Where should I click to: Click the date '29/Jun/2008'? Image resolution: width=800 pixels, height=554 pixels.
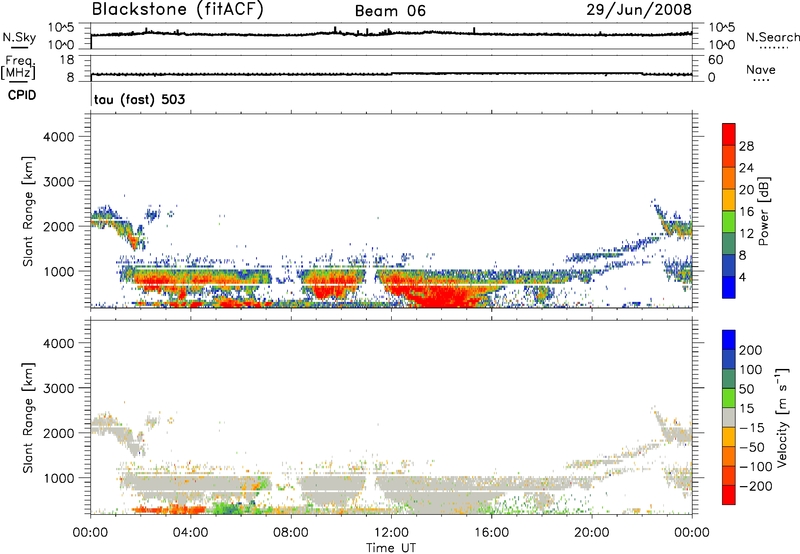click(639, 9)
